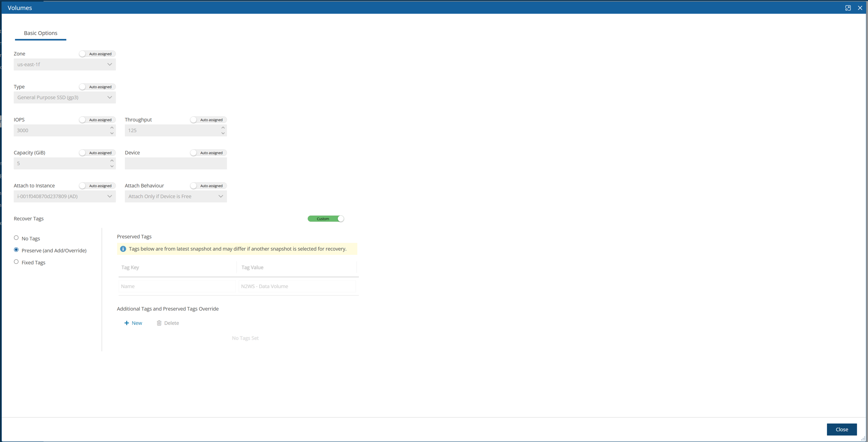Open the Zone us-east-1f dropdown
Viewport: 868px width, 442px height.
tap(65, 64)
